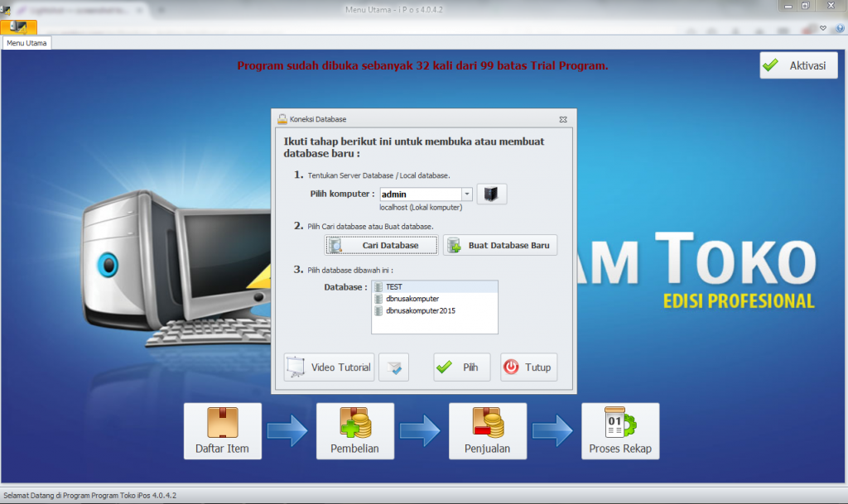
Task: Open the Daftar Item tile
Action: tap(222, 431)
